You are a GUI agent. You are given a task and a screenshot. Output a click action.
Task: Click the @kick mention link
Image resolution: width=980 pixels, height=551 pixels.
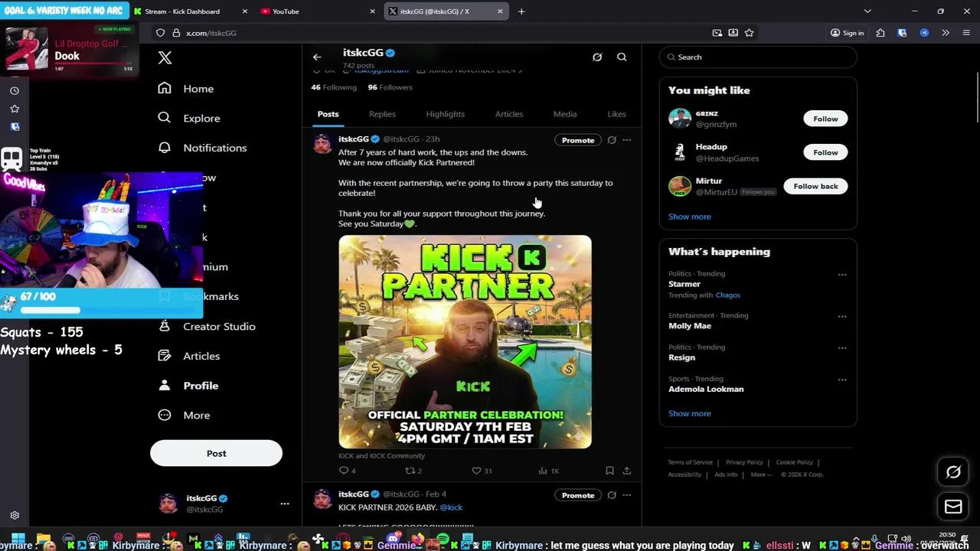click(x=451, y=507)
